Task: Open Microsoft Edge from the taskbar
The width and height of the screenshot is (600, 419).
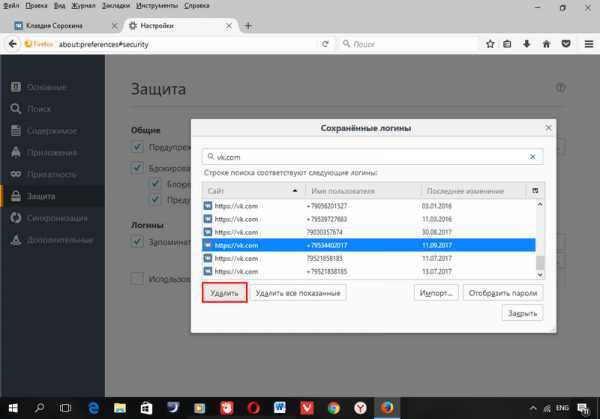Action: pos(93,408)
